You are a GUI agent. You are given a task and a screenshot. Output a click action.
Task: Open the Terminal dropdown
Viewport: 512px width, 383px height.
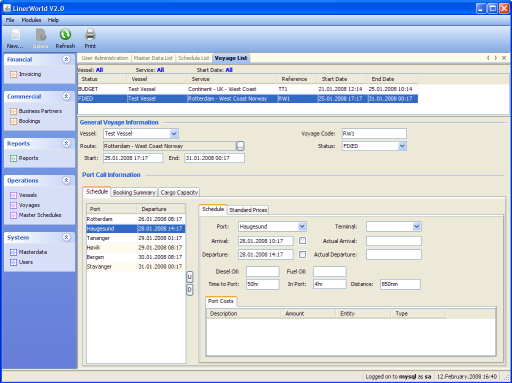coord(417,227)
